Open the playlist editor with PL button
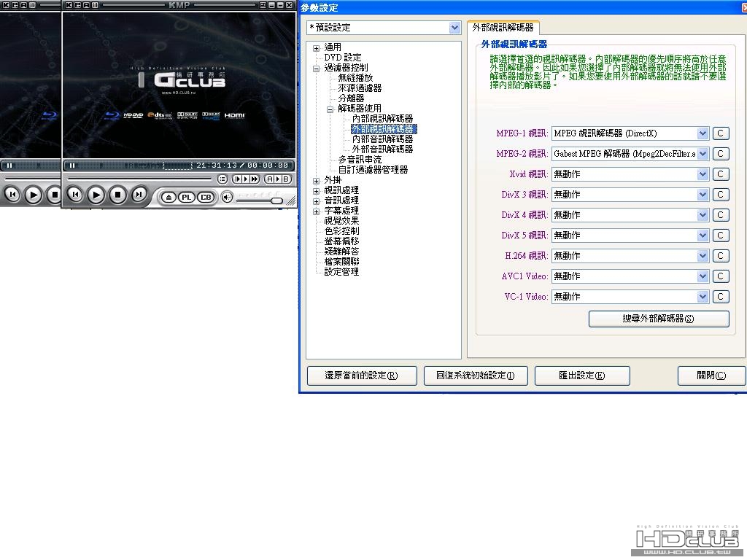Viewport: 747px width, 560px height. click(x=187, y=197)
